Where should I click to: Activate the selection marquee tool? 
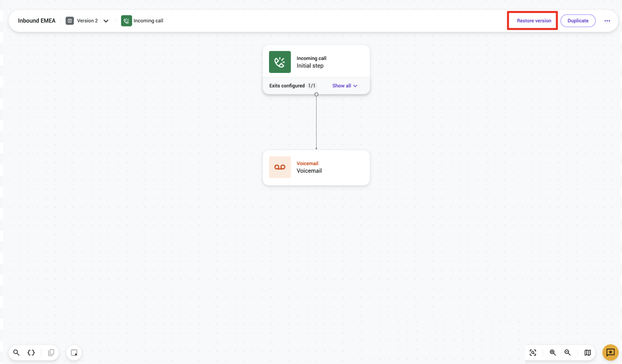click(x=74, y=353)
